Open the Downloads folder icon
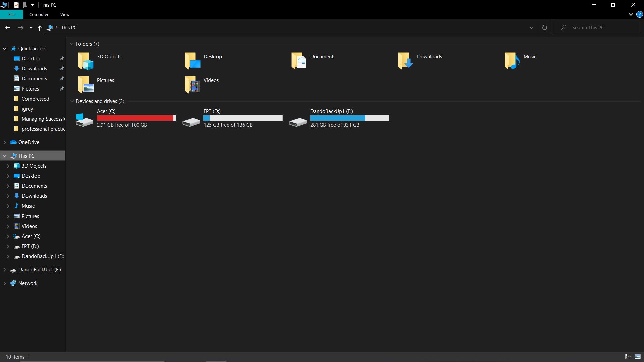Image resolution: width=644 pixels, height=362 pixels. (x=405, y=61)
